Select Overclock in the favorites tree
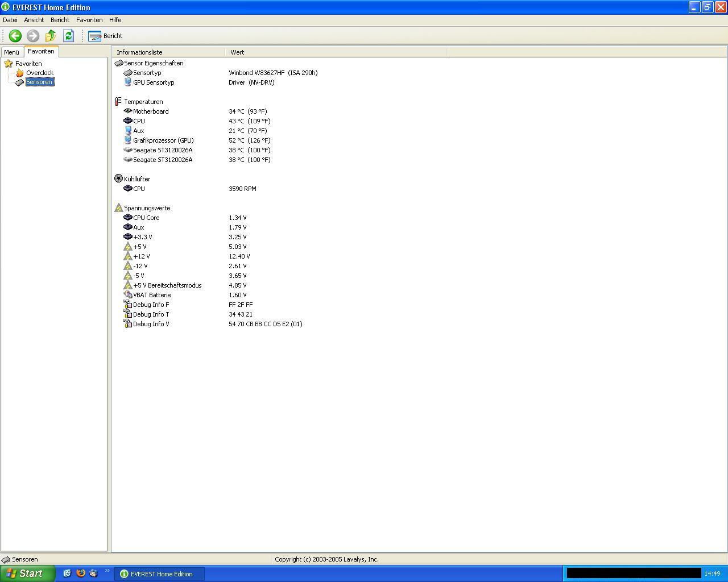This screenshot has width=728, height=582. click(40, 73)
